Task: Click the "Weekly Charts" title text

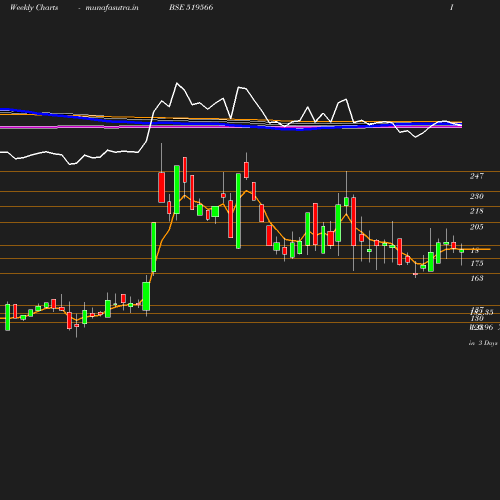Action: (x=34, y=7)
